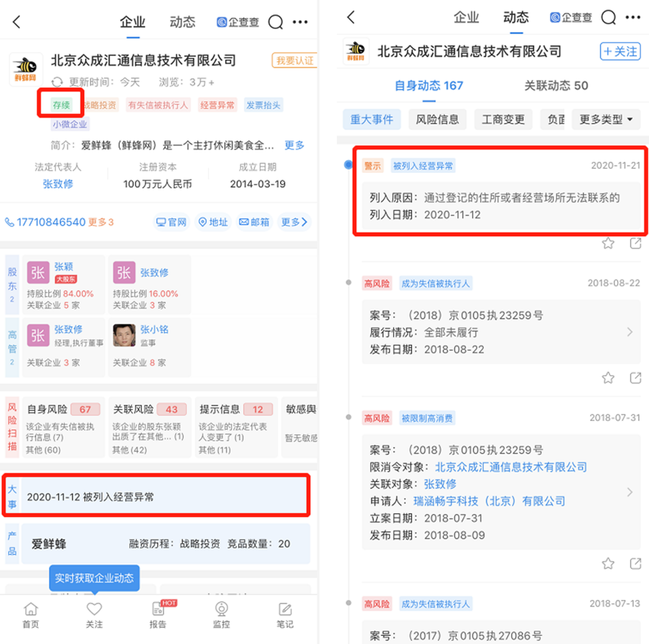Select the 存续 status tag
The height and width of the screenshot is (644, 649).
(61, 105)
